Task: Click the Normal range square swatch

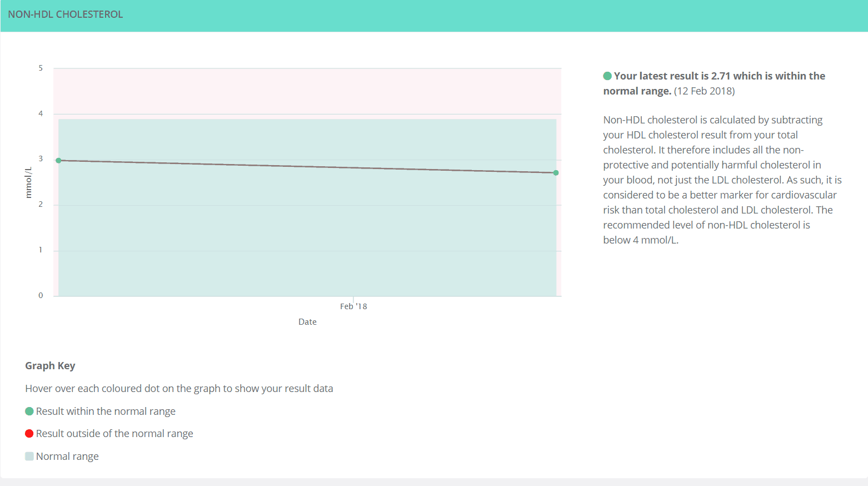Action: 29,457
